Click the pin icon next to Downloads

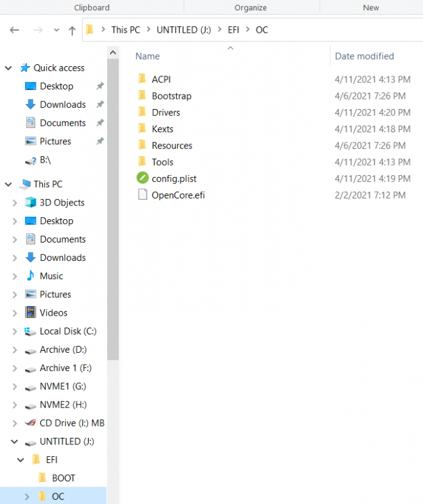(100, 105)
